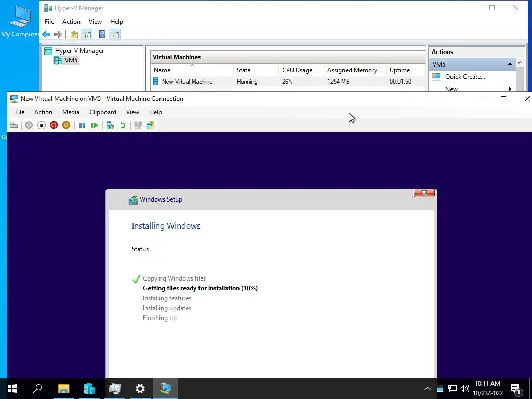Sort virtual machines by Name column
Viewport: 532px width, 399px height.
(x=192, y=70)
